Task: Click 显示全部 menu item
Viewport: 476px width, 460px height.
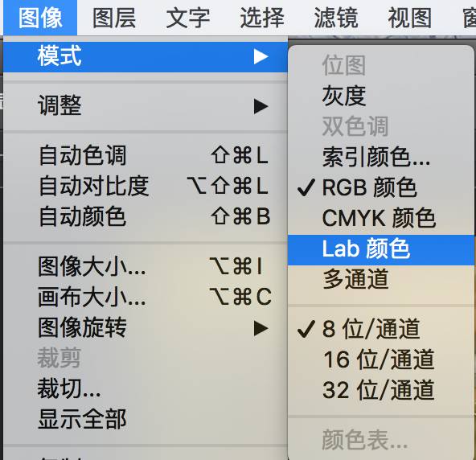Action: pyautogui.click(x=146, y=419)
